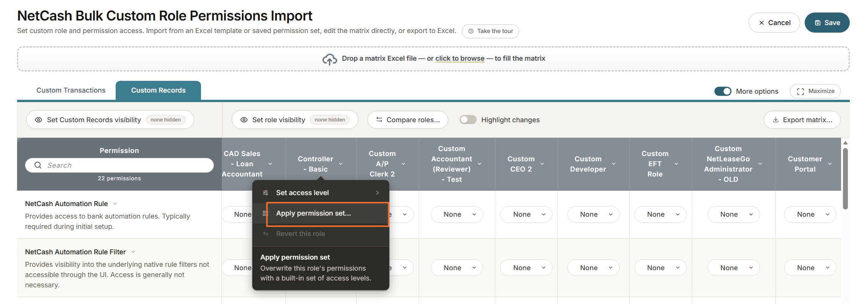This screenshot has height=304, width=868.
Task: Click the none hidden badge on Custom Records visibility
Action: point(166,120)
